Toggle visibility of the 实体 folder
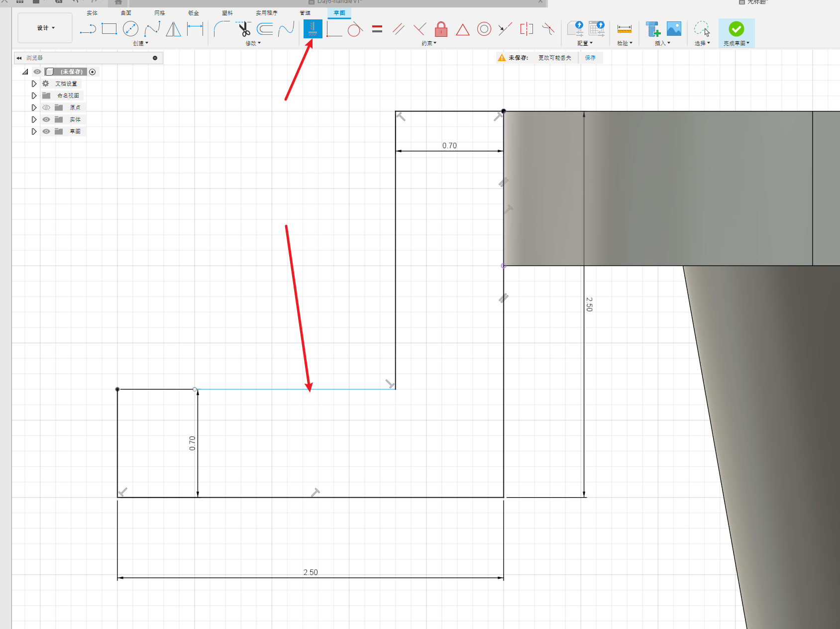This screenshot has height=629, width=840. (x=46, y=119)
